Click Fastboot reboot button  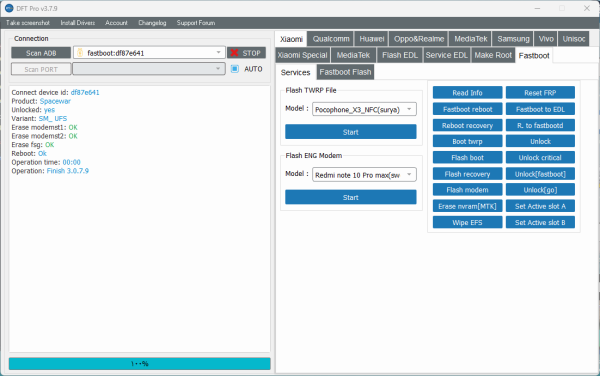click(x=467, y=109)
